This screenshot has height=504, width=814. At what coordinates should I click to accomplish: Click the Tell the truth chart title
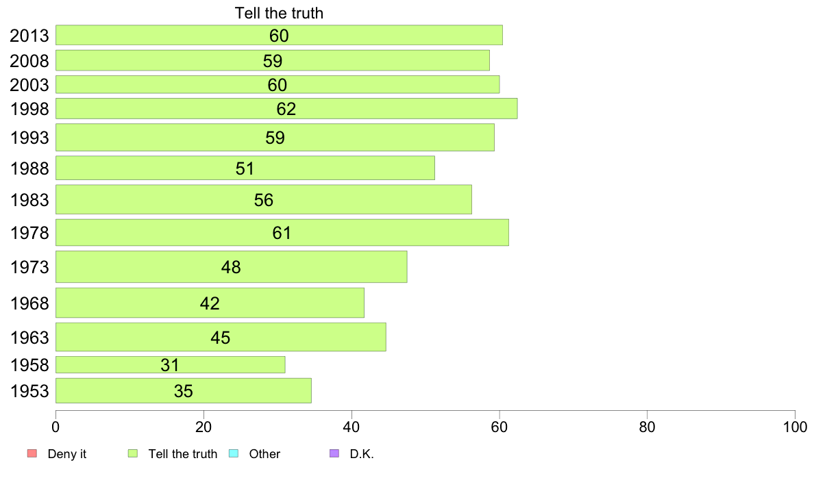click(x=280, y=13)
